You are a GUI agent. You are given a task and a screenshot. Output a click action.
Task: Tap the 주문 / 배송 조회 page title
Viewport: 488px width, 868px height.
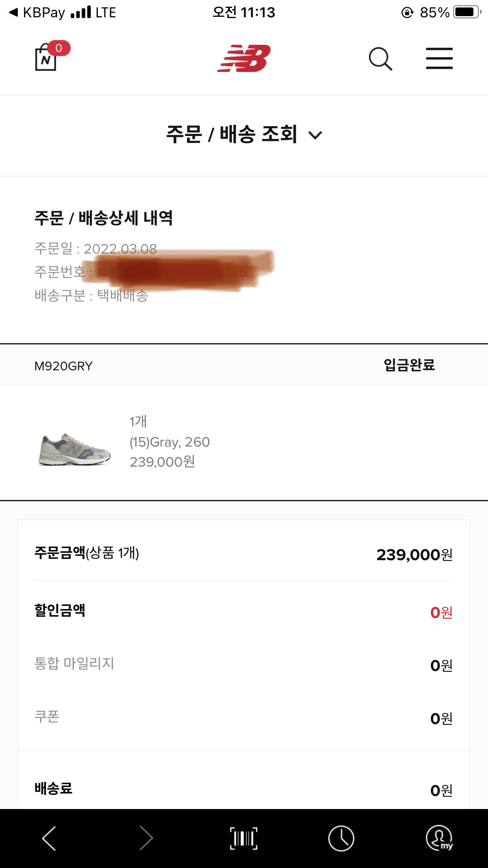tap(232, 134)
